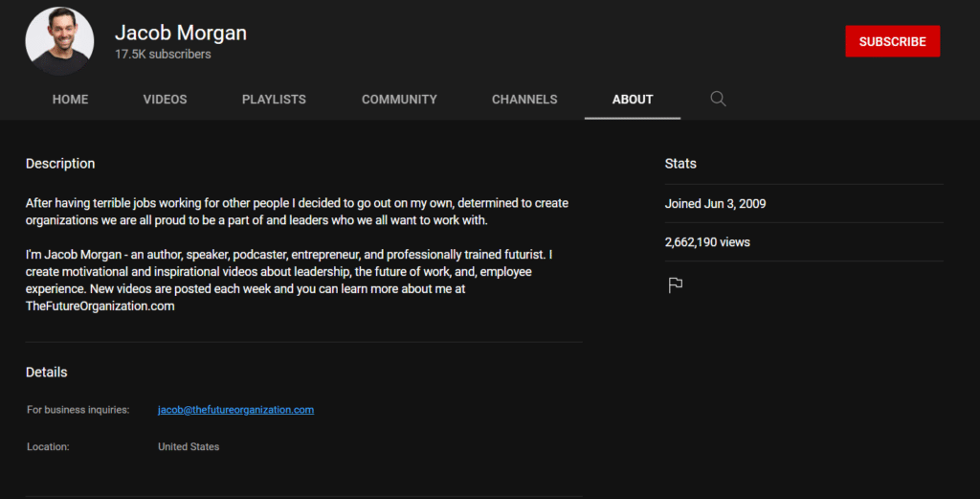Image resolution: width=980 pixels, height=499 pixels.
Task: Click Jacob Morgan's channel avatar
Action: click(59, 41)
